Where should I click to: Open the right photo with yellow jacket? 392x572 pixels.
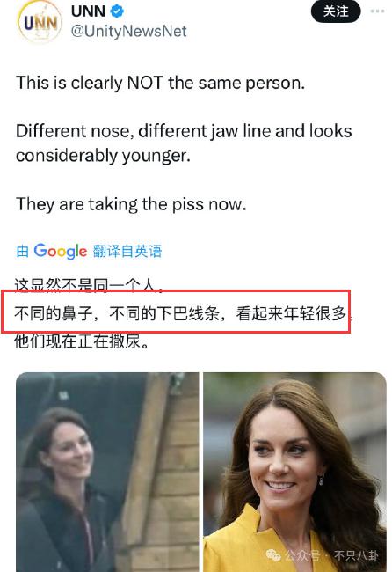(294, 472)
